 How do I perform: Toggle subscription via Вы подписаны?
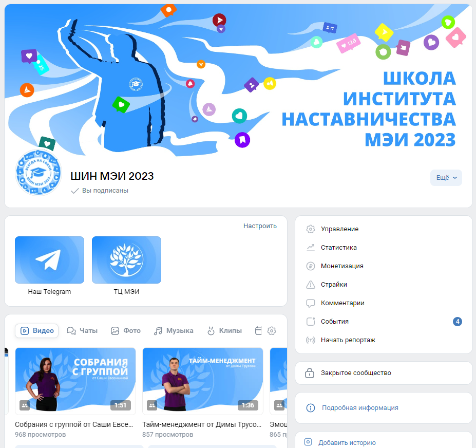[x=100, y=191]
